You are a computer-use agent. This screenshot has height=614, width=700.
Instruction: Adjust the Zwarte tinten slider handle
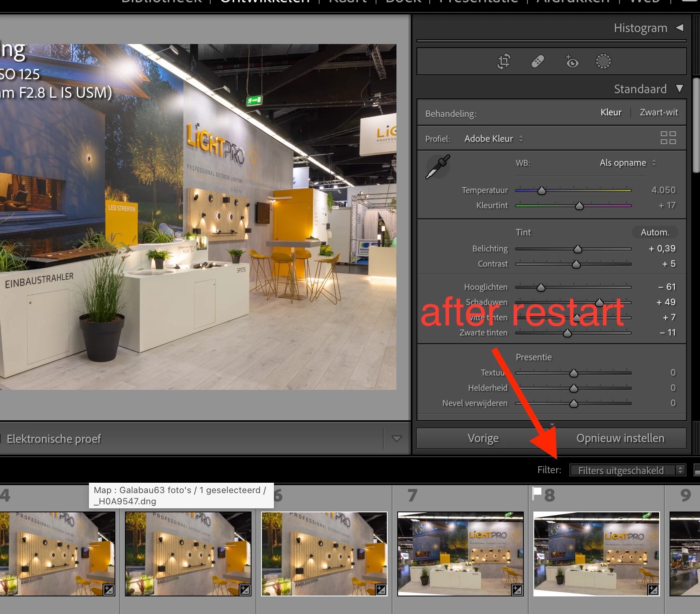(x=567, y=333)
